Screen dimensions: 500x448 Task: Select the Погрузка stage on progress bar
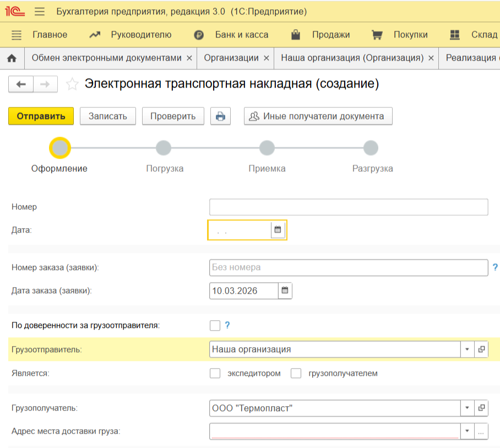(x=164, y=148)
